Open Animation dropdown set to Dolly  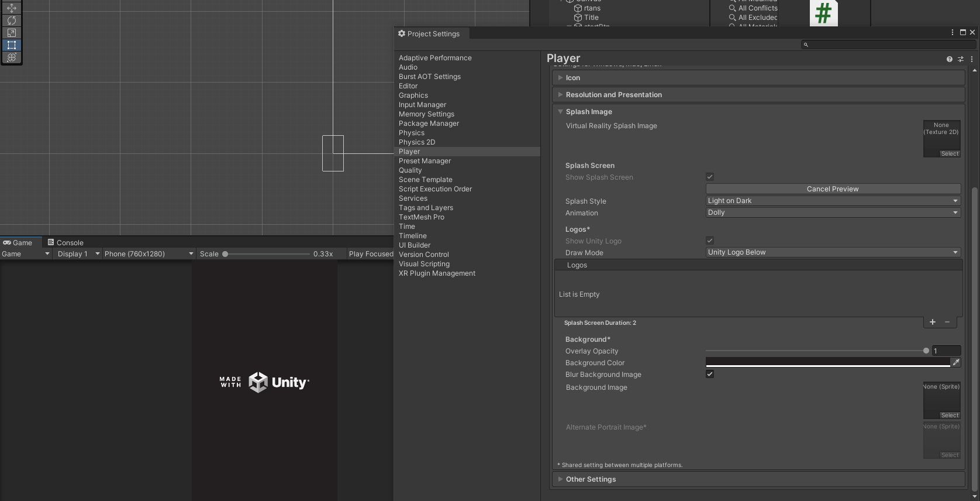tap(833, 212)
